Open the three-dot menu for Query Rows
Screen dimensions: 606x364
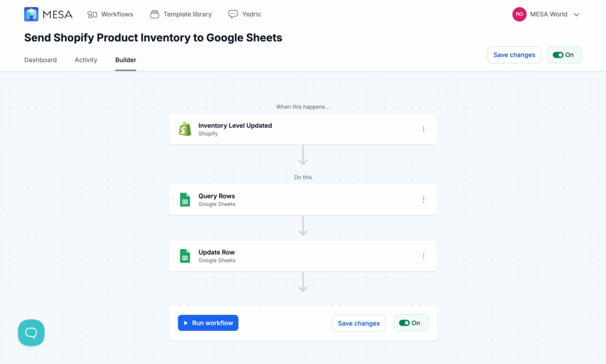point(424,200)
